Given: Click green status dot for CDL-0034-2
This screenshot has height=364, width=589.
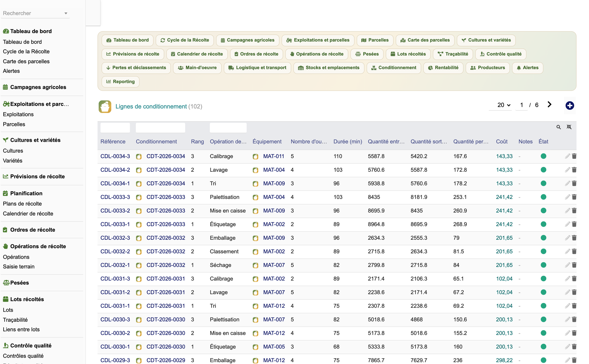Looking at the screenshot, I should coord(543,170).
